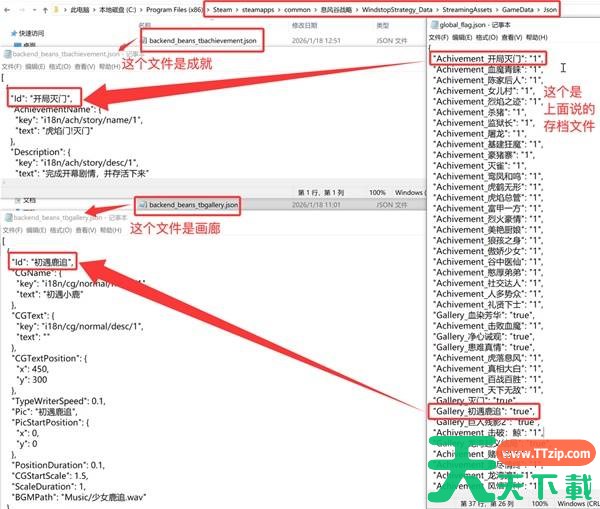Click "Id": "开局灭门" line in achievement file
The width and height of the screenshot is (600, 509).
(42, 99)
